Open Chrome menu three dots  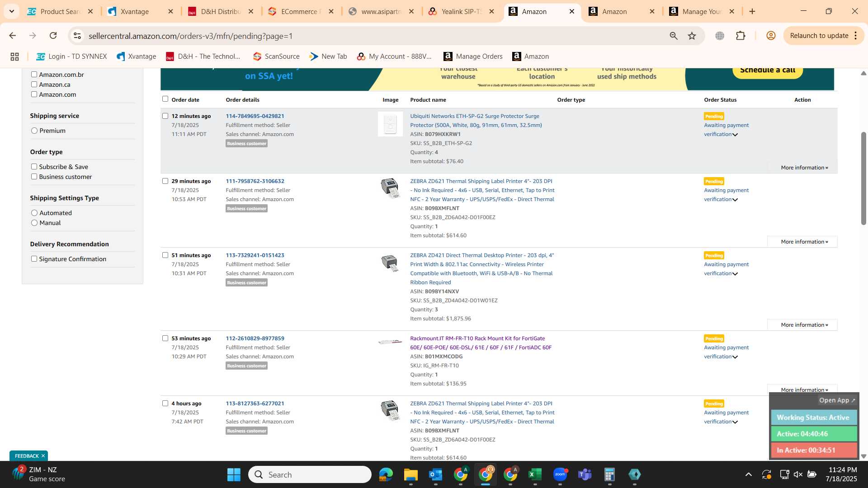coord(856,36)
